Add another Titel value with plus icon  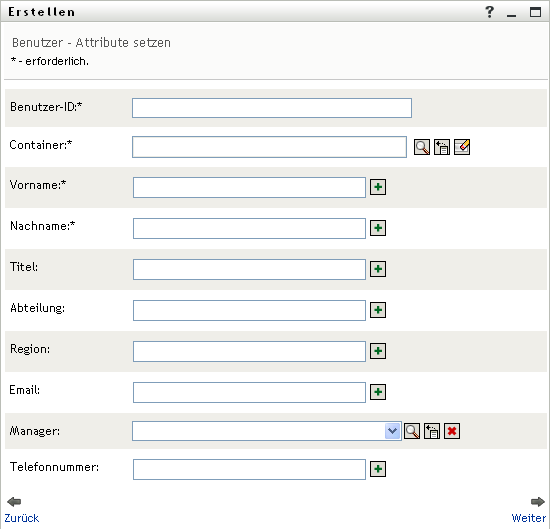point(378,269)
